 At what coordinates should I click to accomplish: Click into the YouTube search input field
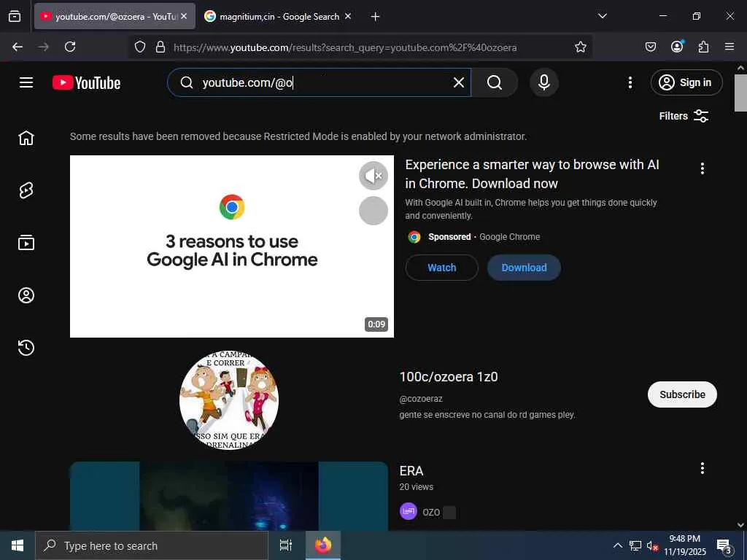pos(320,83)
